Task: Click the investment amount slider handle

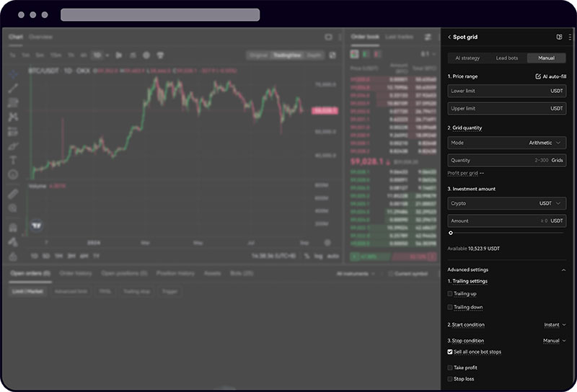Action: pos(451,233)
